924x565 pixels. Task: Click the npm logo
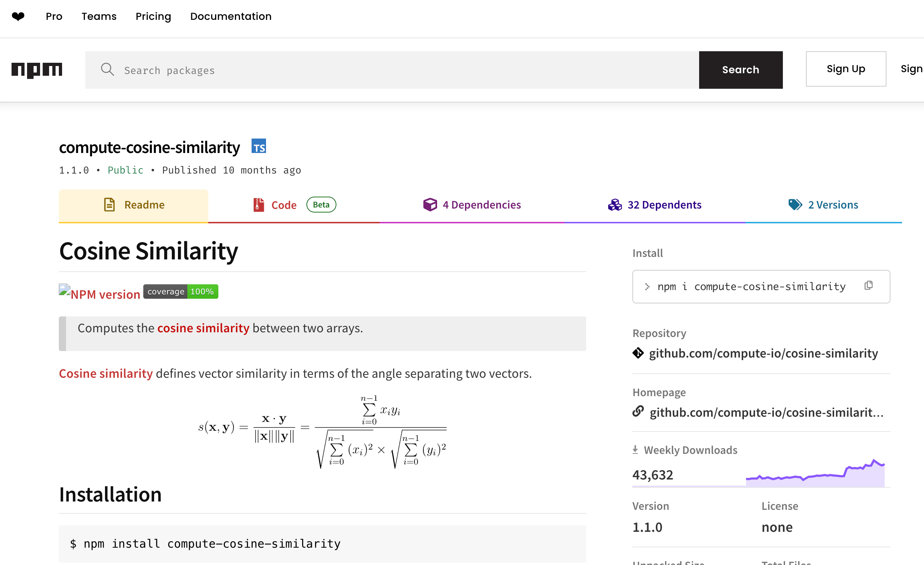(37, 70)
